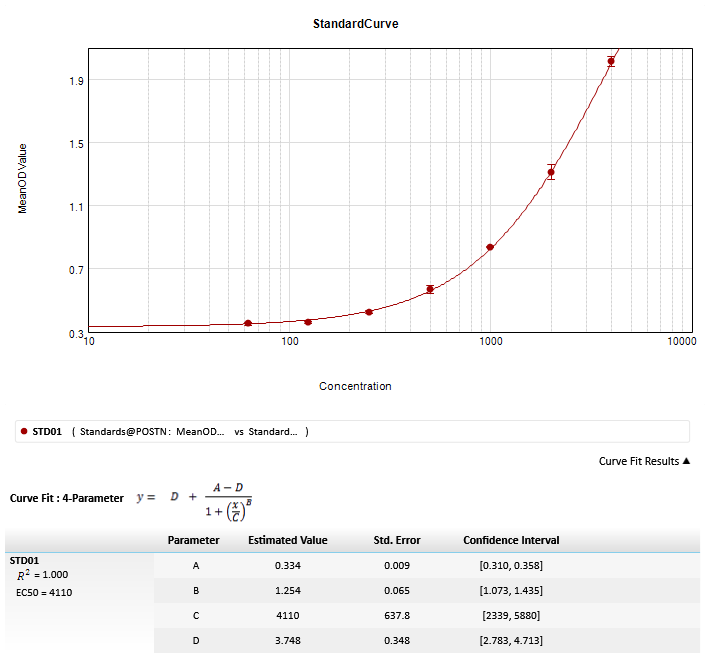Click the STD01 row name in results table
This screenshot has height=661, width=710.
pos(24,561)
